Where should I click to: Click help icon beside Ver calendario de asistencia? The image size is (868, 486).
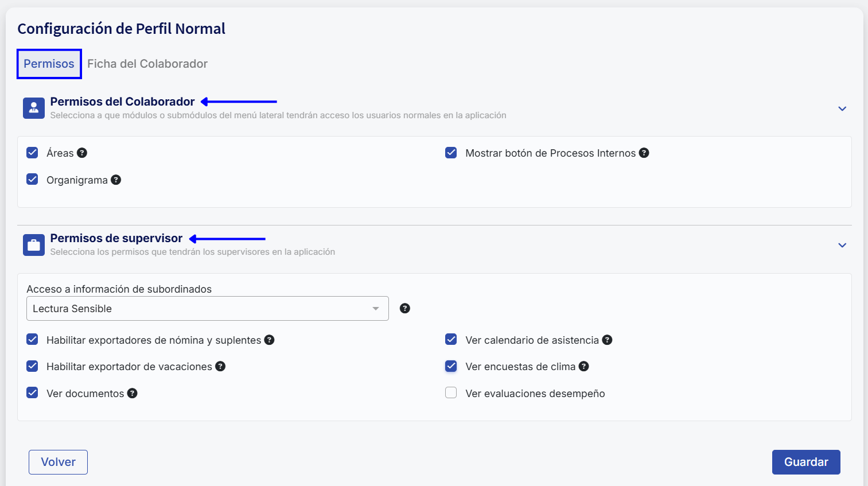[607, 340]
